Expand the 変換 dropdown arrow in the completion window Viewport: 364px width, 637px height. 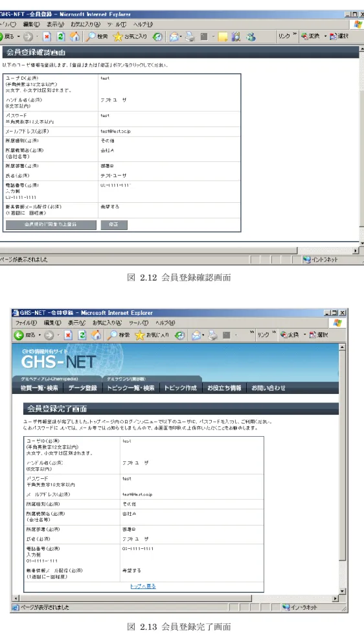(304, 335)
